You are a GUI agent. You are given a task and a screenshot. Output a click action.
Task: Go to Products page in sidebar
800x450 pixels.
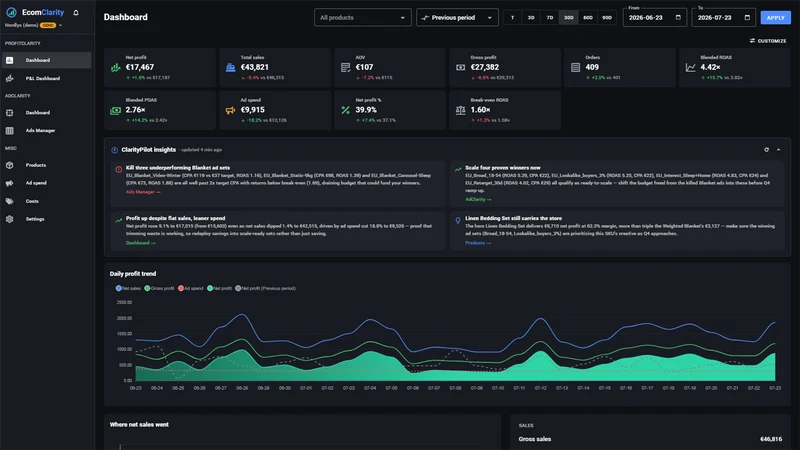[46, 165]
